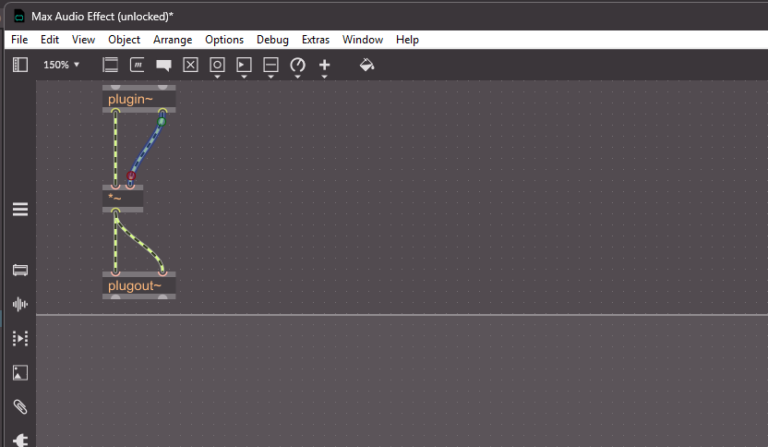The image size is (768, 447).
Task: Open the plug-ins sidebar icon
Action: pyautogui.click(x=20, y=440)
